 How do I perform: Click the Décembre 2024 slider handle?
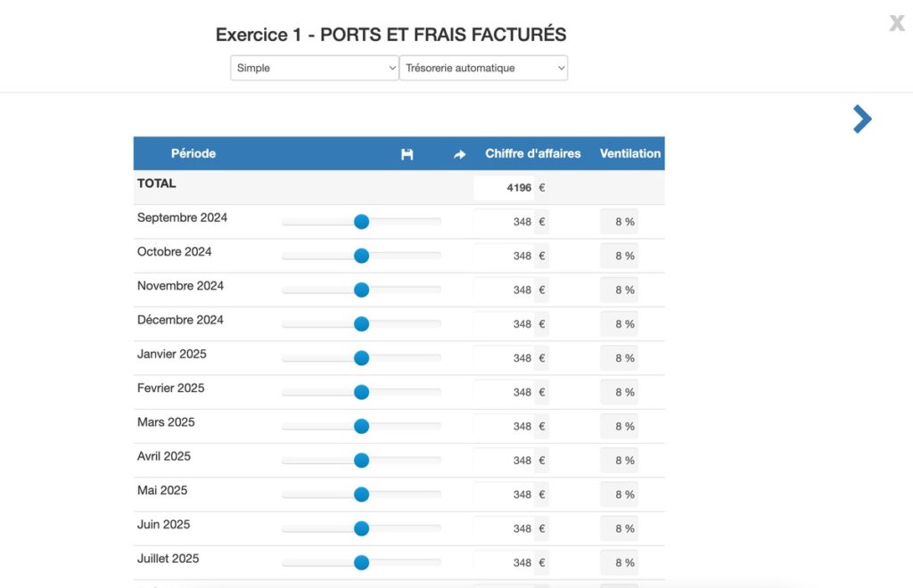click(361, 324)
